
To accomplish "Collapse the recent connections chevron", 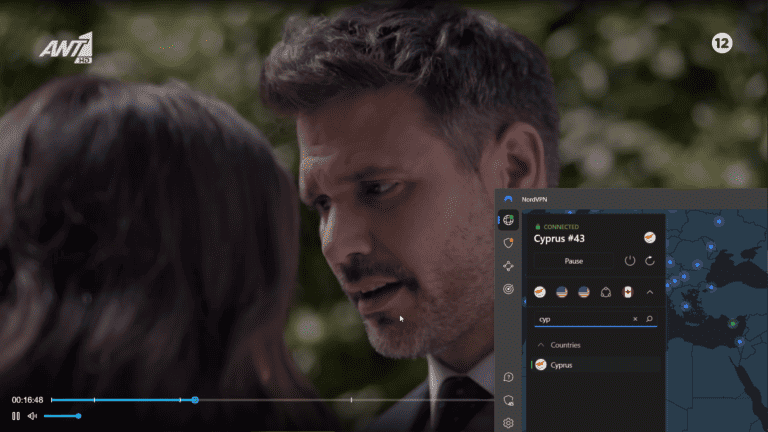I will (650, 292).
